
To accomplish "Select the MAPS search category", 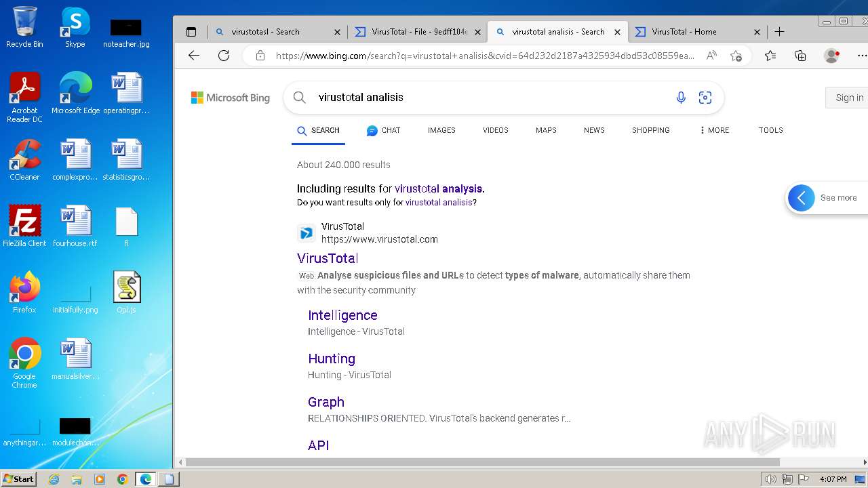I will click(x=546, y=130).
